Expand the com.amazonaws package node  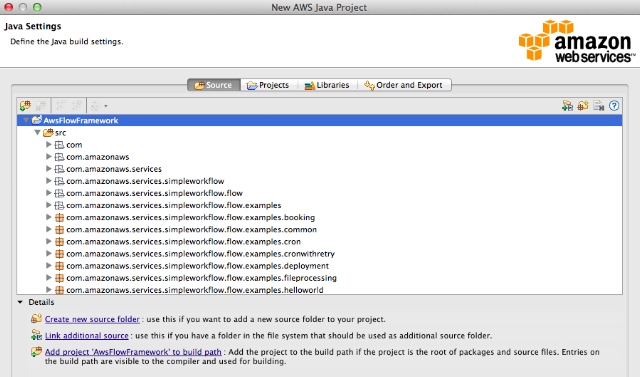[x=49, y=157]
